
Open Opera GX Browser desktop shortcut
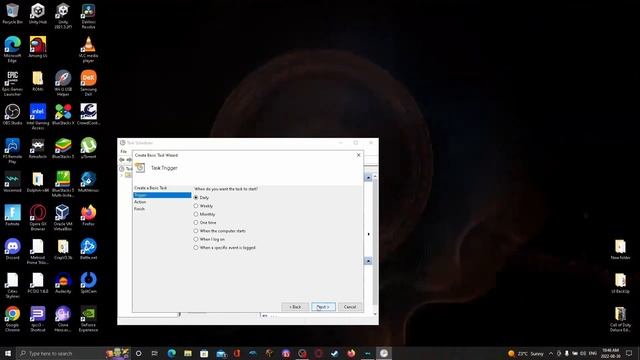(38, 218)
